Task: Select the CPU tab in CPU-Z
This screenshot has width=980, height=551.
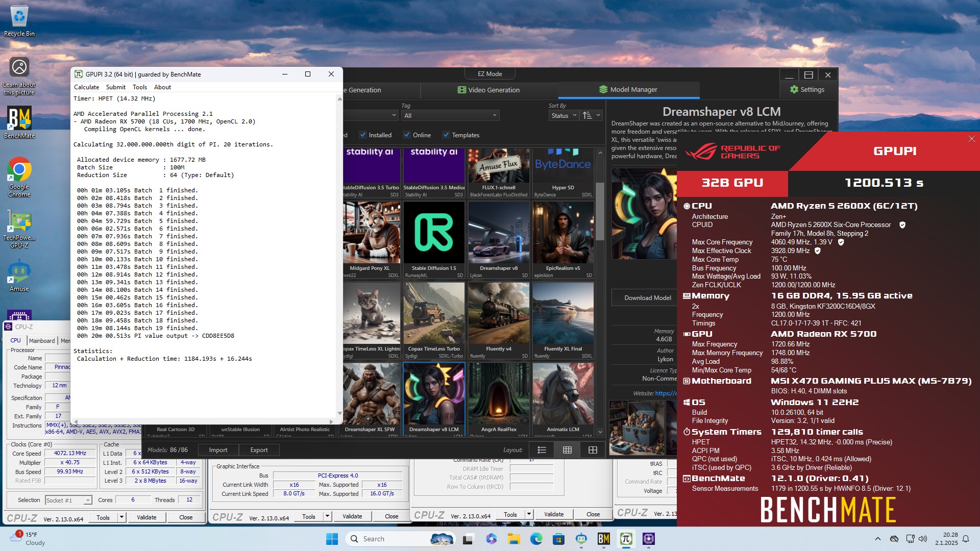Action: [x=16, y=340]
